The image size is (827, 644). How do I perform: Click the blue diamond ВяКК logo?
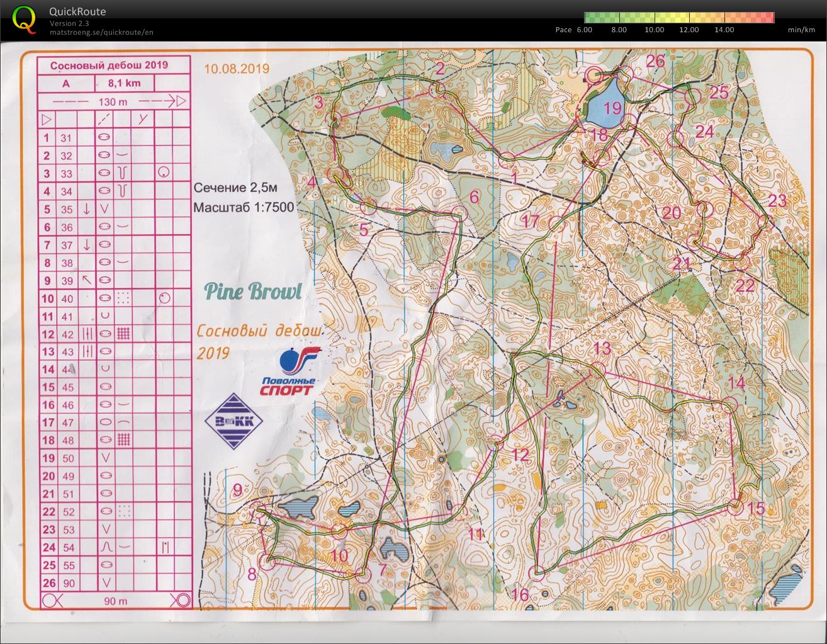coord(234,421)
